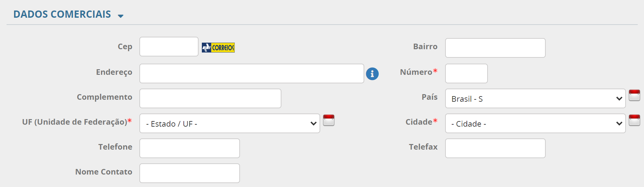The height and width of the screenshot is (187, 644).
Task: Click the Dados Comerciais section heading
Action: point(62,14)
